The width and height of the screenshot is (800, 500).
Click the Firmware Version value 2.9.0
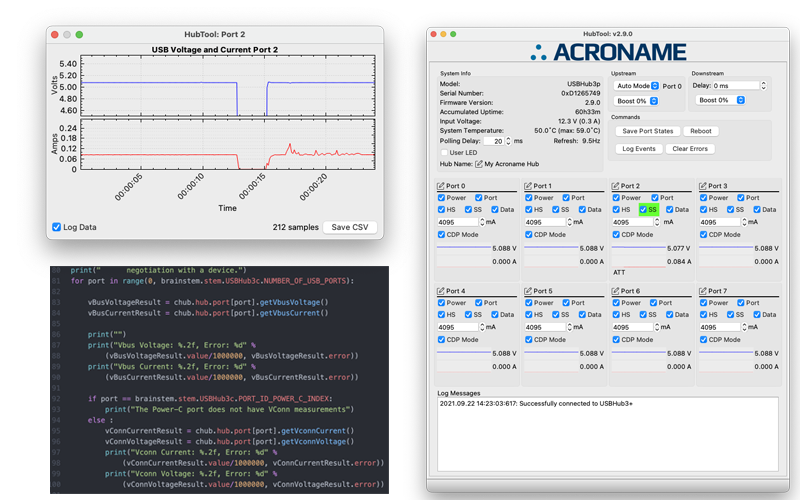pos(592,103)
